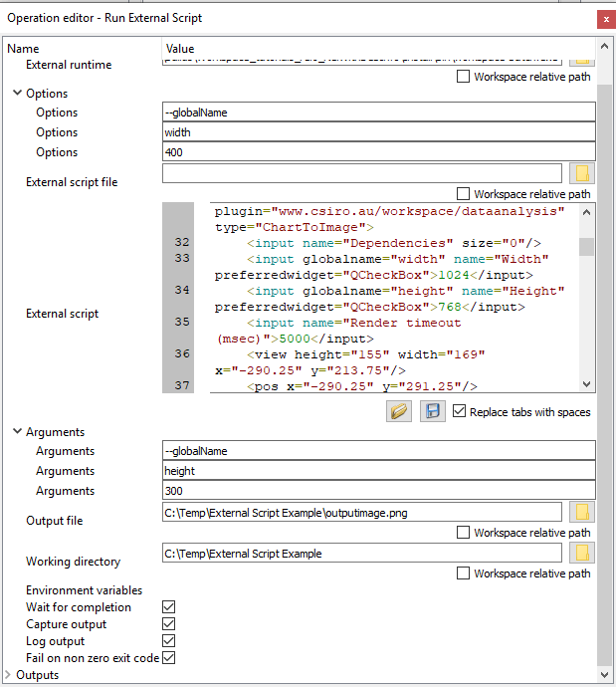Click the Value column header
The height and width of the screenshot is (687, 616).
pyautogui.click(x=180, y=48)
